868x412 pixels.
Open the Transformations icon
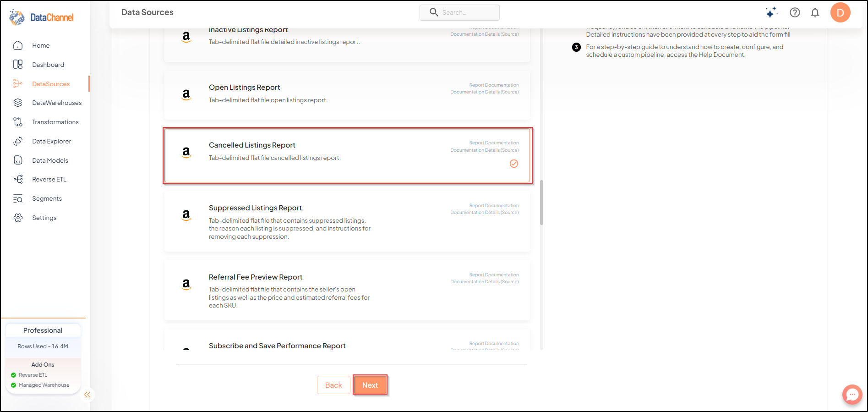click(x=18, y=122)
